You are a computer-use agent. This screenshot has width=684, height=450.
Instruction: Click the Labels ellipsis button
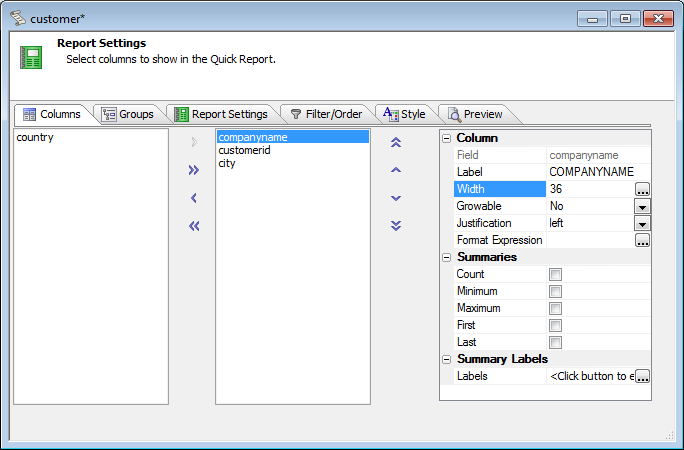point(642,376)
